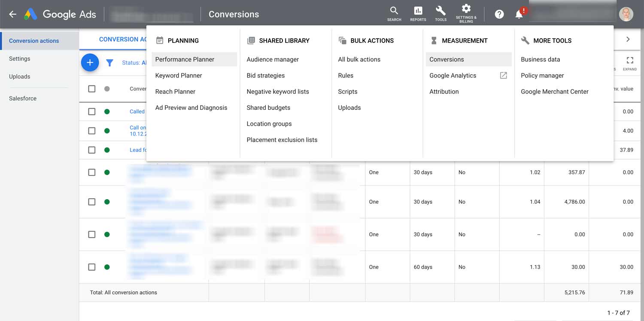Expand hidden columns with the table chevron
Viewport: 644px width, 321px height.
click(x=628, y=39)
